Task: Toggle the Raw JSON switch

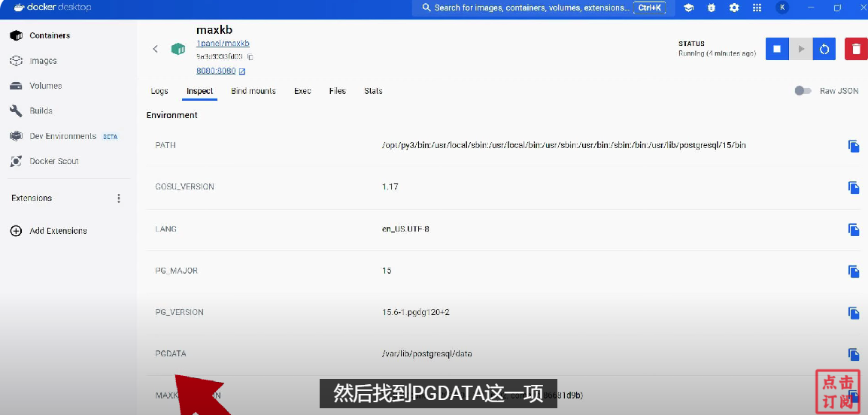Action: click(x=803, y=91)
